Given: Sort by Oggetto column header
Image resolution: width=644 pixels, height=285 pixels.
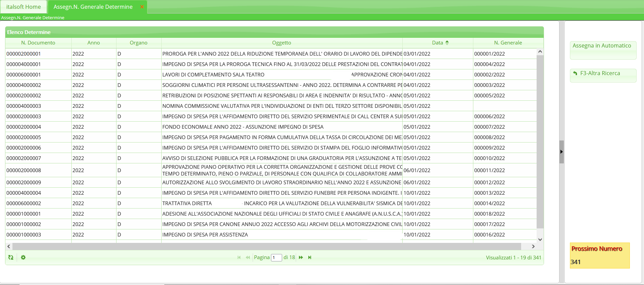Looking at the screenshot, I should (x=281, y=43).
